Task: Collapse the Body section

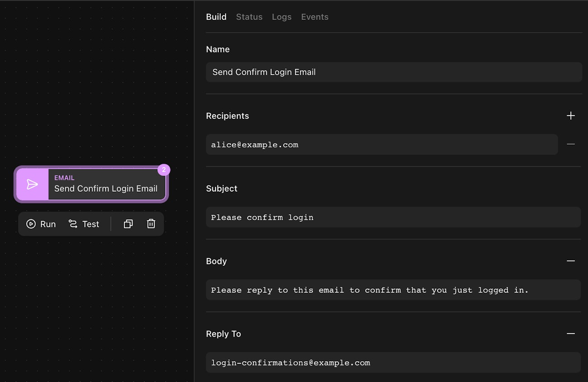Action: tap(571, 261)
